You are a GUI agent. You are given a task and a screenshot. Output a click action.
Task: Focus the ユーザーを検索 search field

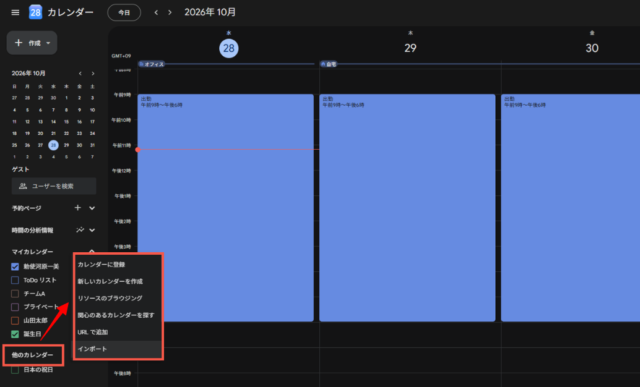point(54,186)
